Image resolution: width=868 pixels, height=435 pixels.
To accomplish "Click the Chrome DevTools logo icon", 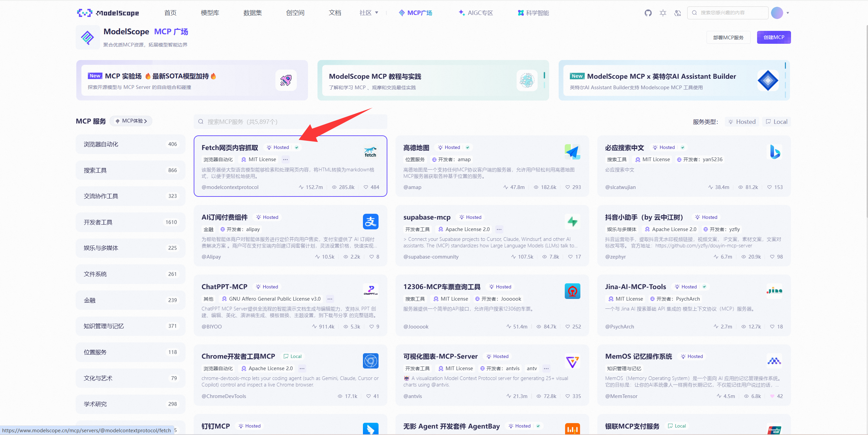I will click(x=370, y=361).
